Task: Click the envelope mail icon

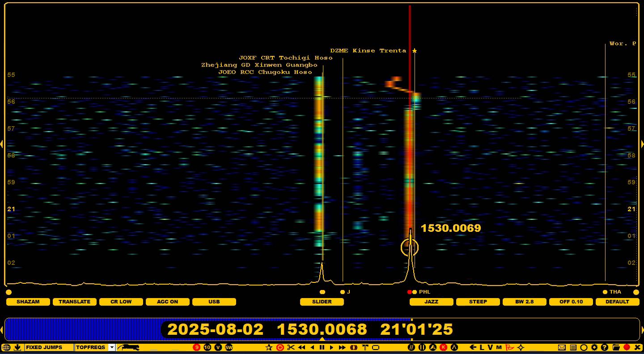Action: 562,347
